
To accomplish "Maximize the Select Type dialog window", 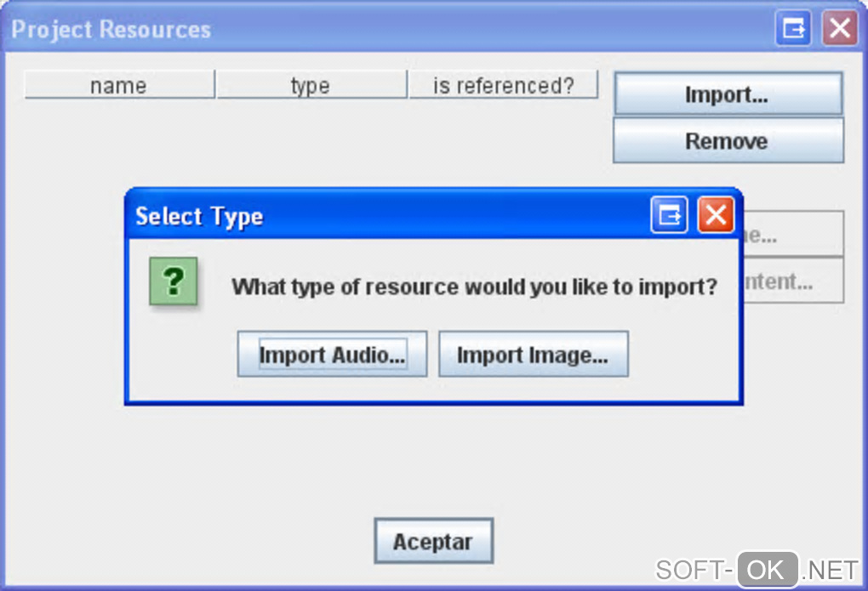I will click(x=670, y=216).
